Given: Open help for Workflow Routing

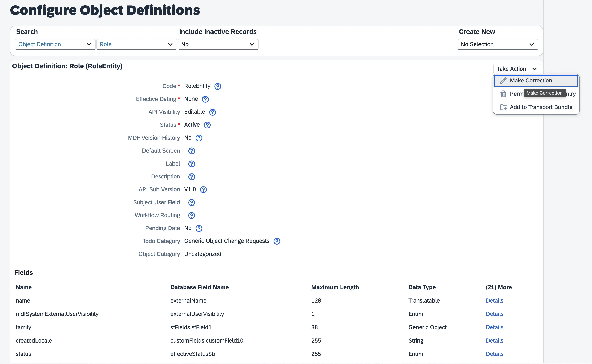Looking at the screenshot, I should click(x=191, y=216).
